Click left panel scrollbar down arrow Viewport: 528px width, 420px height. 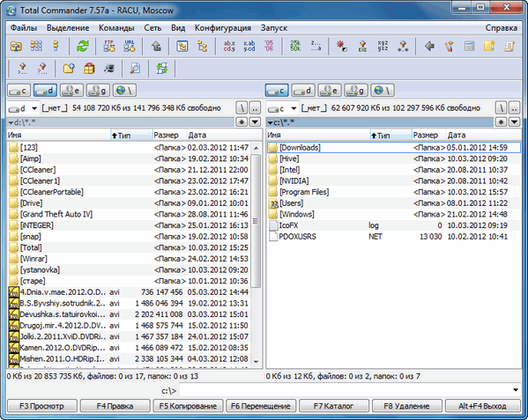click(x=256, y=362)
